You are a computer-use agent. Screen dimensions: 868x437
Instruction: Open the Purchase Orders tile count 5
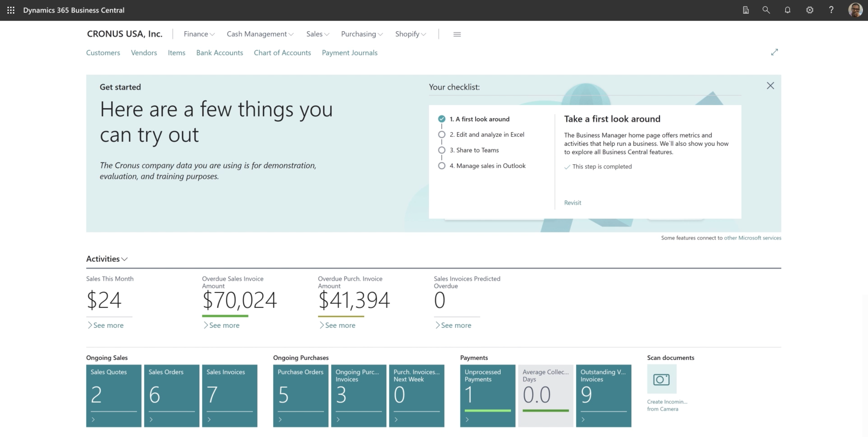pyautogui.click(x=284, y=395)
